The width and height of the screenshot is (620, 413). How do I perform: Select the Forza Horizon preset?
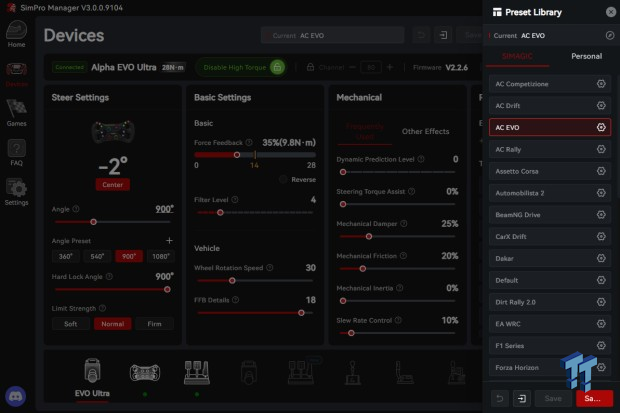coord(550,367)
